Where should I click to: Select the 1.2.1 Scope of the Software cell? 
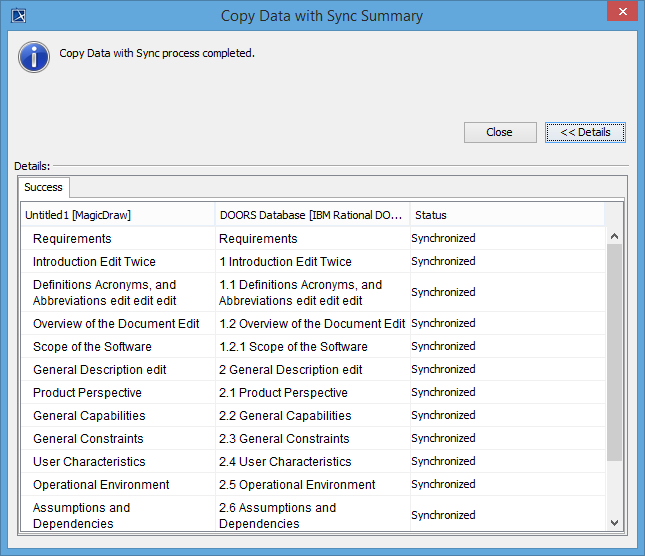point(293,347)
